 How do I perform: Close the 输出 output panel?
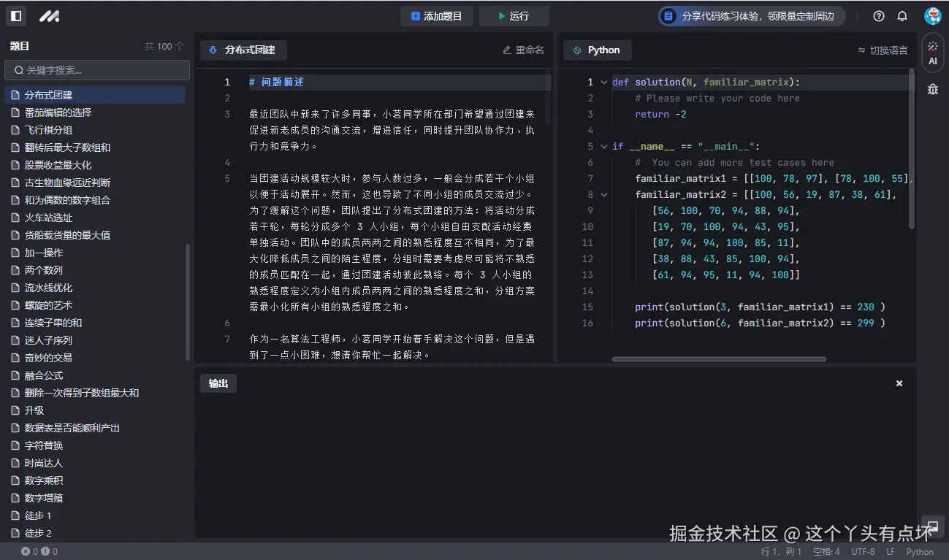pos(899,383)
